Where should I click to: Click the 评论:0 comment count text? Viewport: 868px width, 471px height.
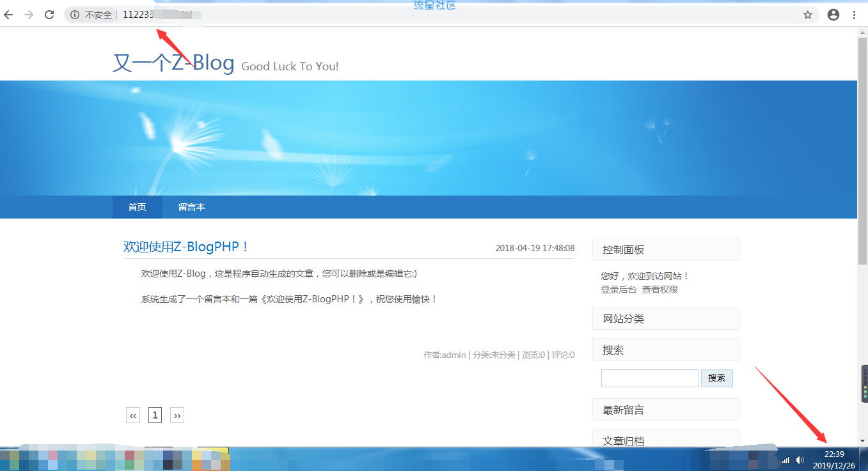(x=563, y=355)
